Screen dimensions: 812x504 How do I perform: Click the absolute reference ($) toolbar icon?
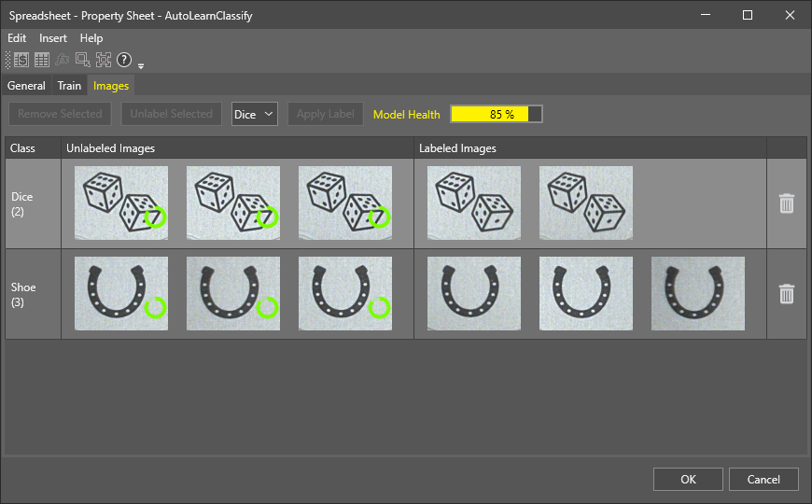[x=21, y=61]
